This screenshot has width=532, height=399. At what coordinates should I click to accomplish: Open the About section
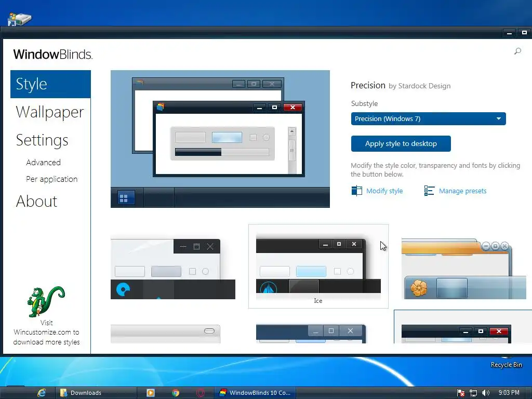[x=37, y=201]
